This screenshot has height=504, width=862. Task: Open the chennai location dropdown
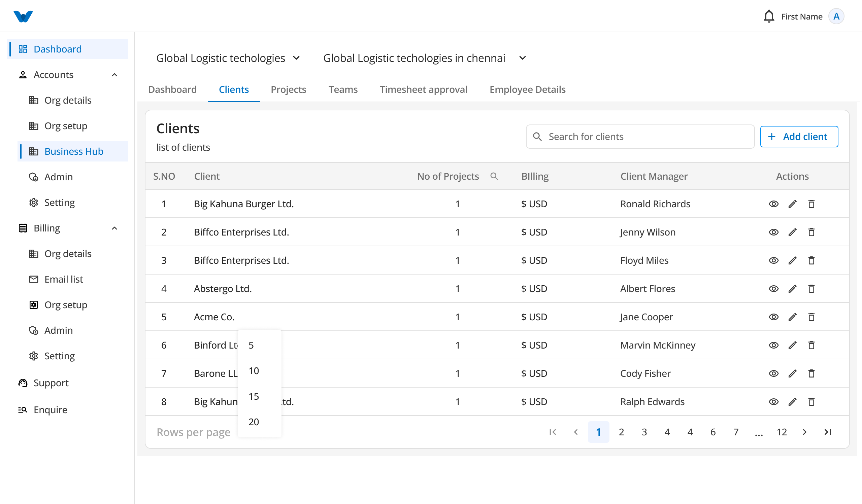click(425, 58)
